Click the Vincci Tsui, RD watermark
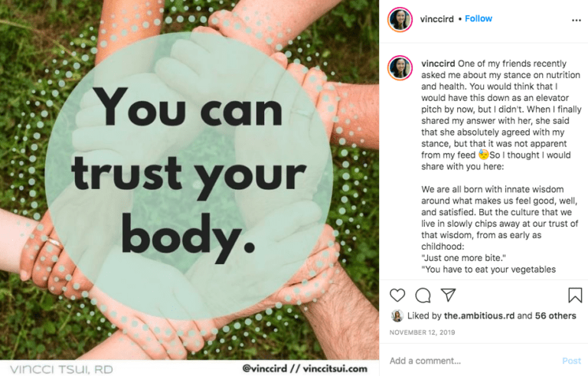The height and width of the screenshot is (376, 588). coord(61,369)
